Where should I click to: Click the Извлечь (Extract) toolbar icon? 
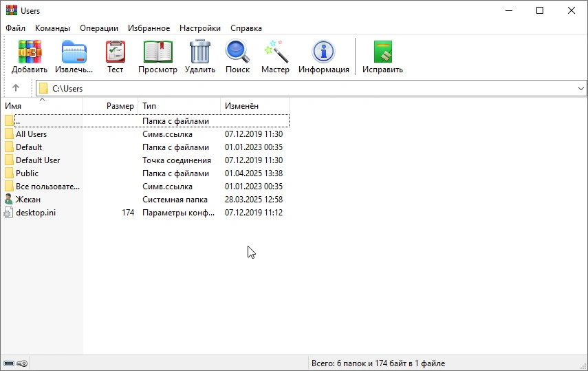click(74, 52)
